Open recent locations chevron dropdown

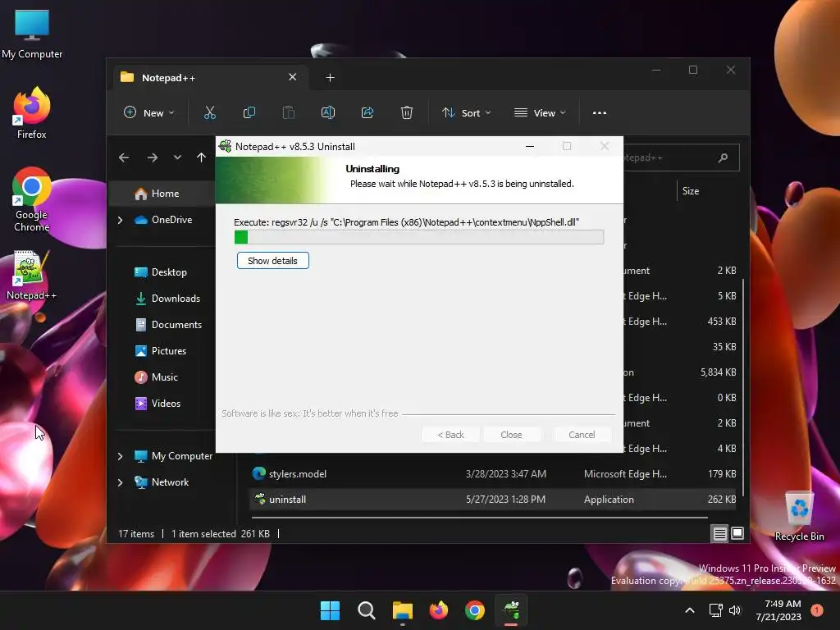tap(177, 157)
